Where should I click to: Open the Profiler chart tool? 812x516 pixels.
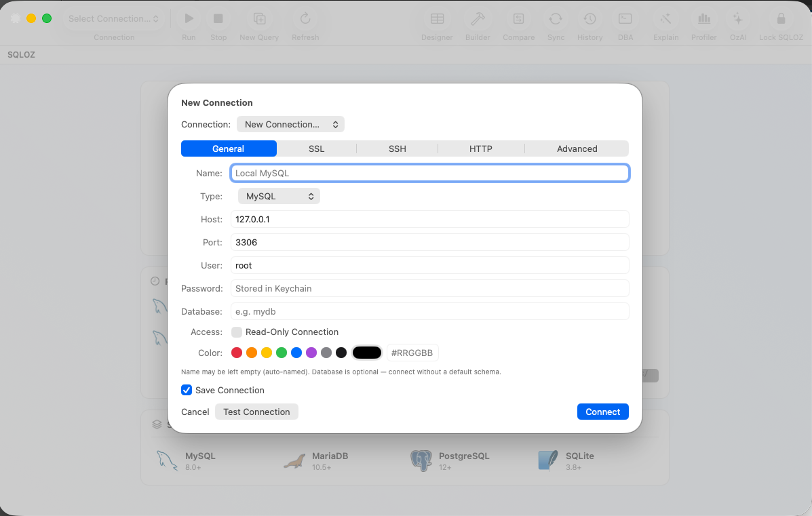click(x=703, y=18)
